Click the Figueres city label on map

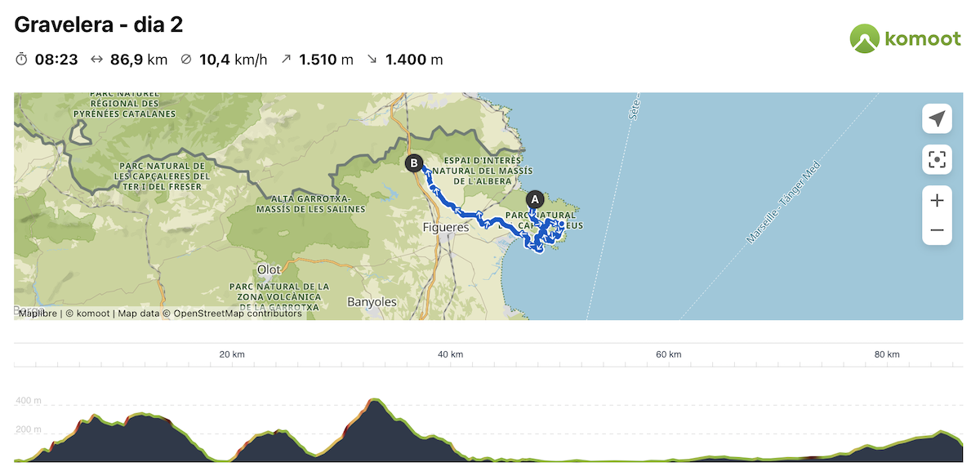pos(446,228)
